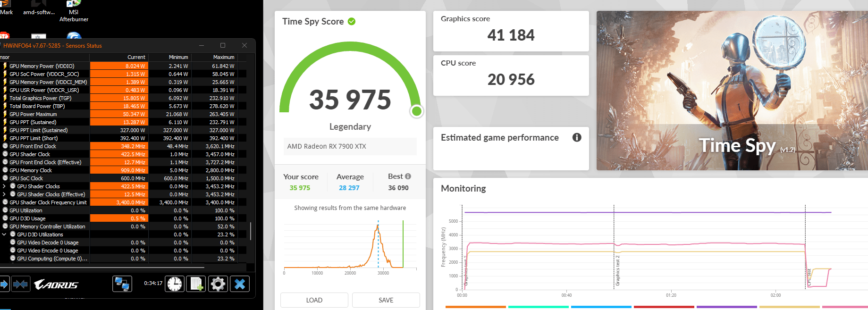Click the AORUS logo in HWiNFO

point(56,285)
